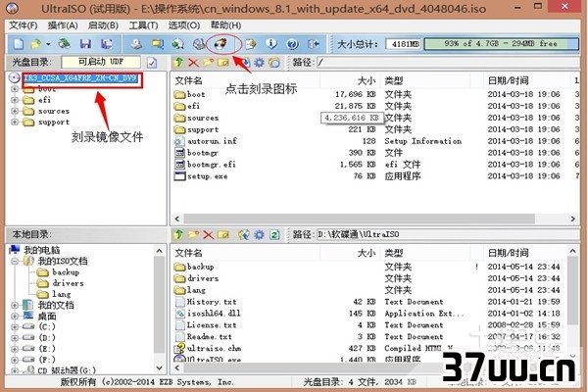The height and width of the screenshot is (392, 588).
Task: Create a new folder in the local pane toolbar
Action: pos(193,235)
